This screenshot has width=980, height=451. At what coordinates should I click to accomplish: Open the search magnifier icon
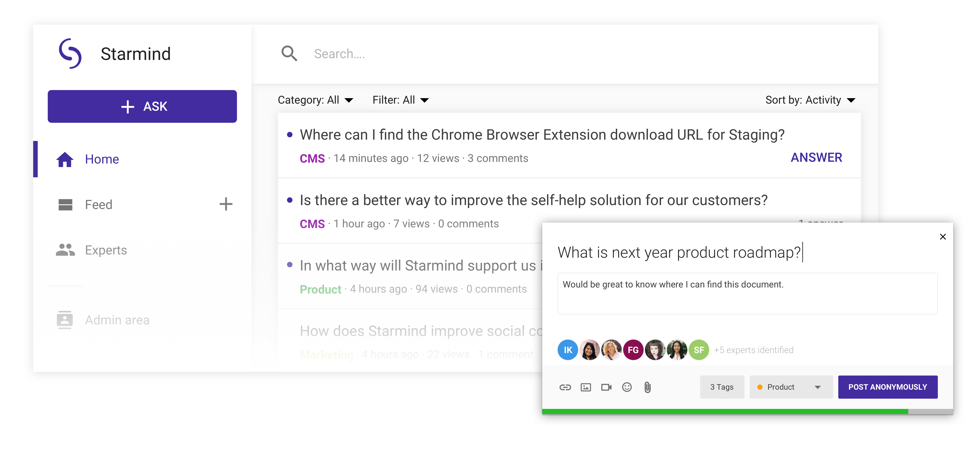coord(290,54)
